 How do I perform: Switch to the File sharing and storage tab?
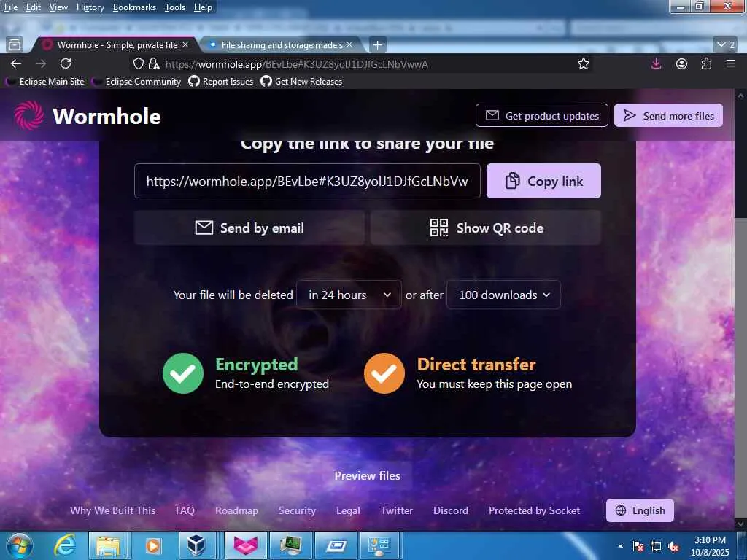(282, 44)
